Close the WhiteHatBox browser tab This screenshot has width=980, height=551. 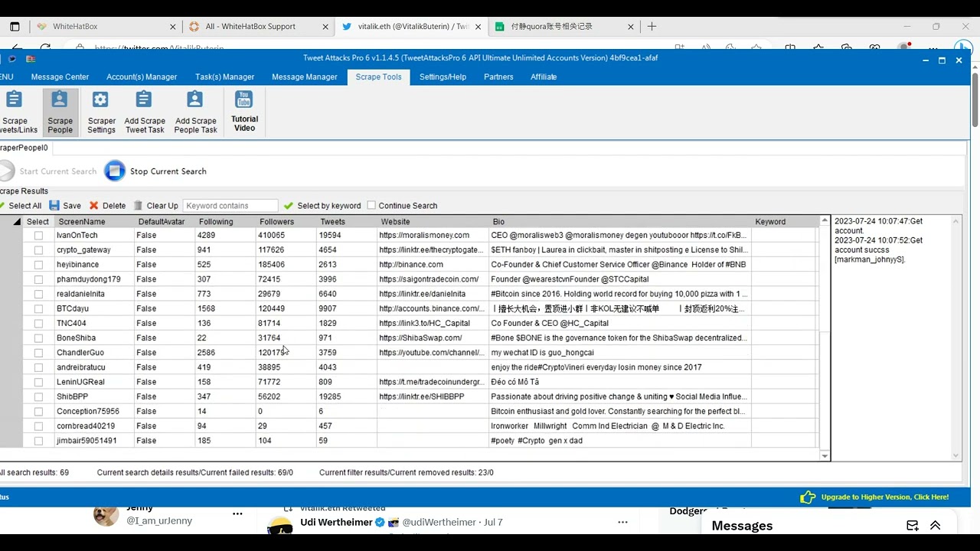pyautogui.click(x=173, y=26)
